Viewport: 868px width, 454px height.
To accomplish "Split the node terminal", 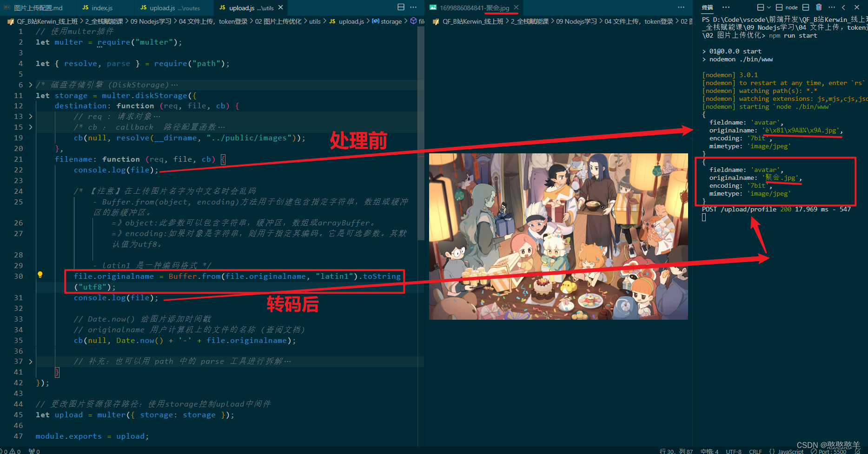I will click(806, 7).
